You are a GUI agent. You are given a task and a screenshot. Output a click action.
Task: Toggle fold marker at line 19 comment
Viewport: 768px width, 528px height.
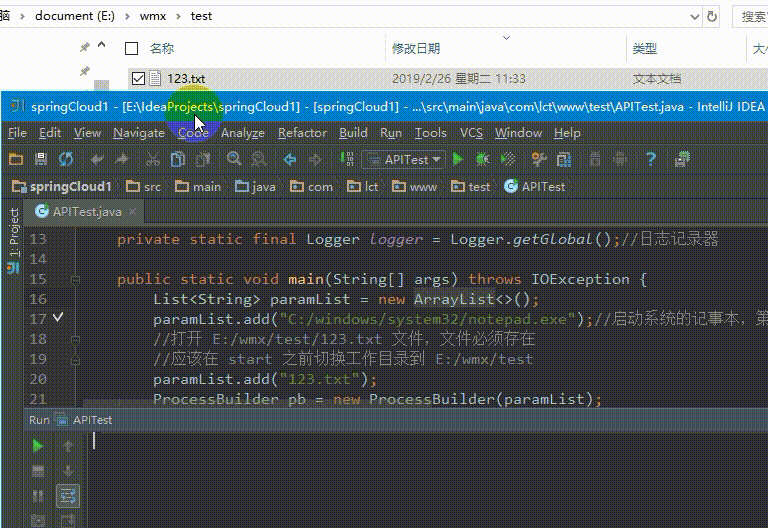pyautogui.click(x=75, y=360)
